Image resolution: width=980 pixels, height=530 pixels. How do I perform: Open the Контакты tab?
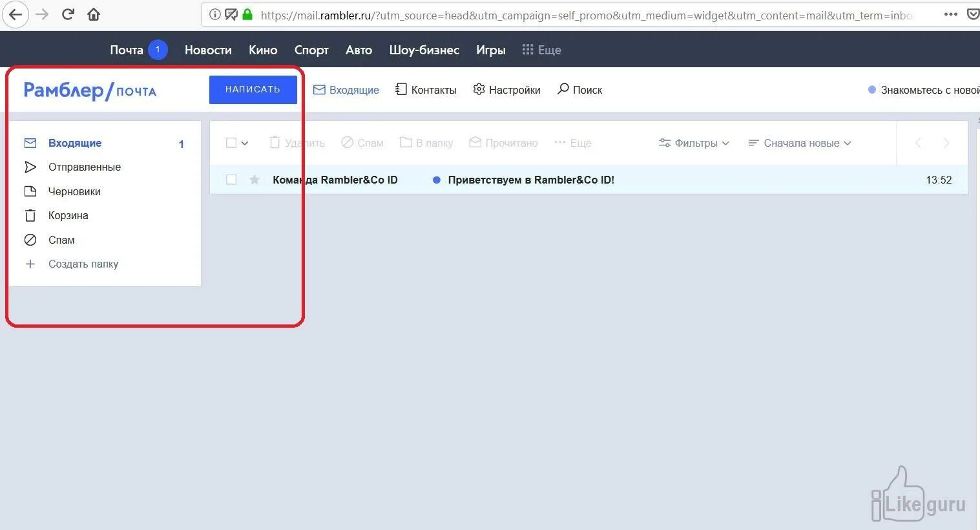426,90
